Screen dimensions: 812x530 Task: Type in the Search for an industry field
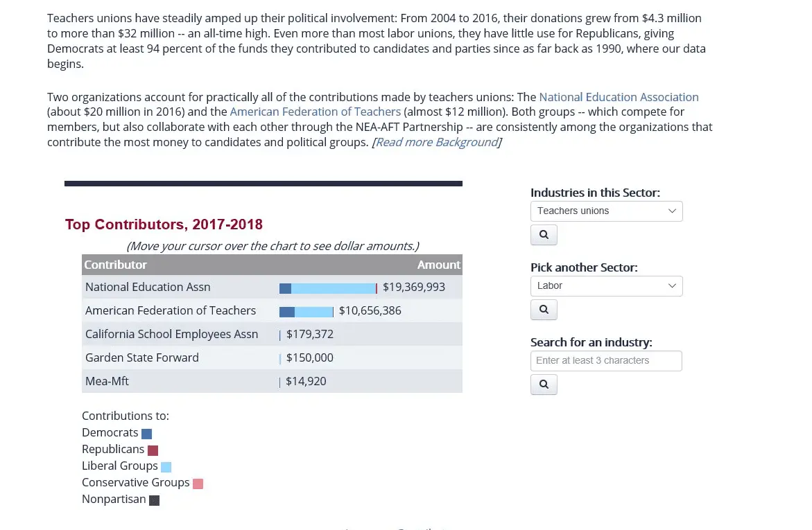(605, 361)
